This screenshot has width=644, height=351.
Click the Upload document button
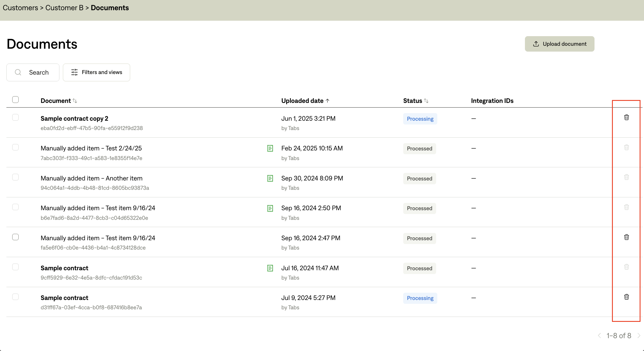(559, 44)
